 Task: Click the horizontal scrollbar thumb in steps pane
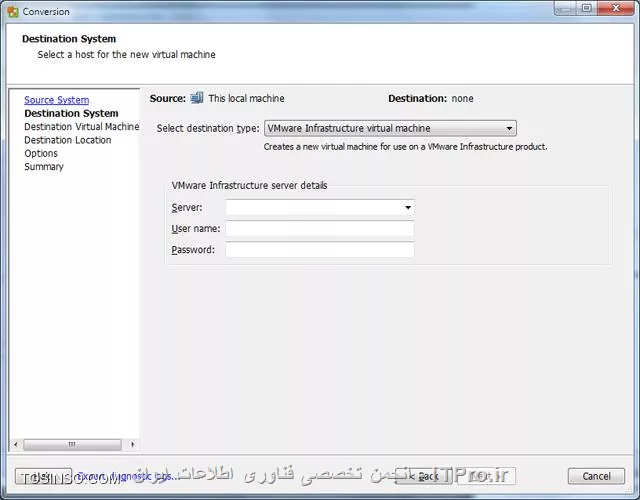pyautogui.click(x=72, y=444)
